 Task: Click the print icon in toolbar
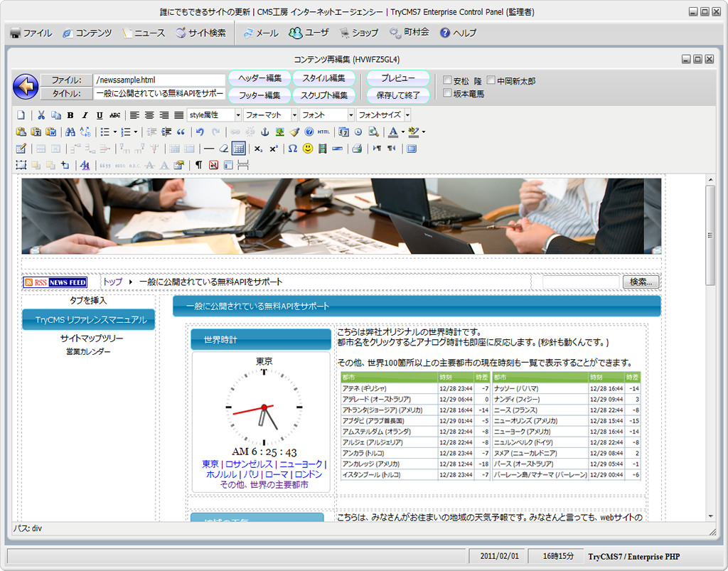(x=357, y=149)
